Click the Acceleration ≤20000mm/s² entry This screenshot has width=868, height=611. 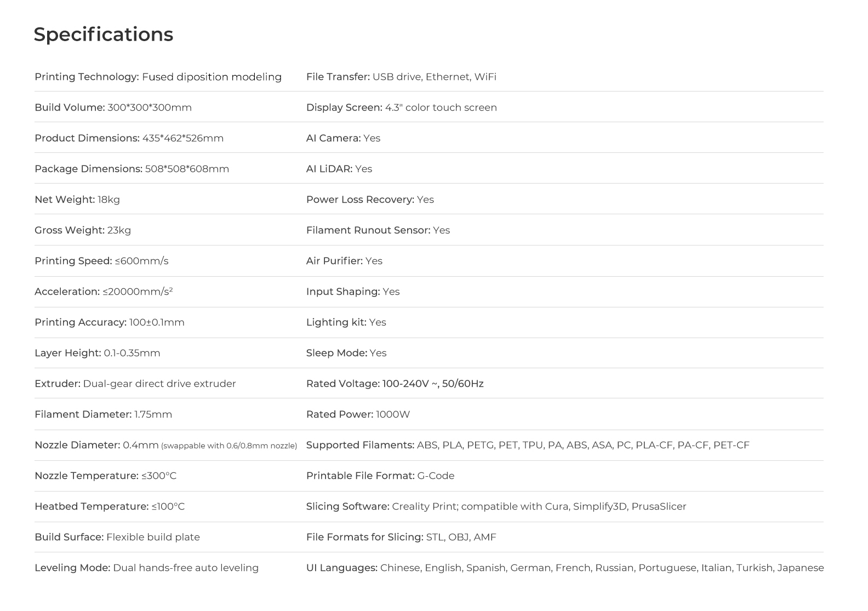click(x=104, y=292)
